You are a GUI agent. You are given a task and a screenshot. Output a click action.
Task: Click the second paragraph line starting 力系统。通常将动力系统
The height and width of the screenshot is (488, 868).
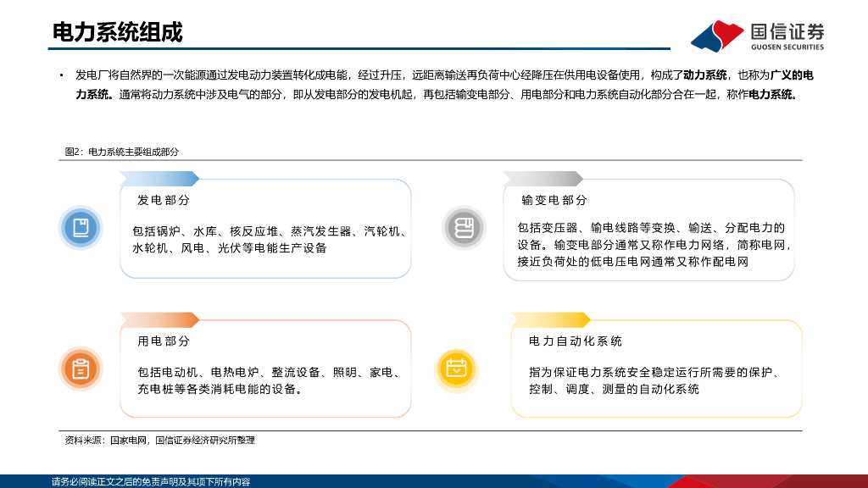pos(438,95)
